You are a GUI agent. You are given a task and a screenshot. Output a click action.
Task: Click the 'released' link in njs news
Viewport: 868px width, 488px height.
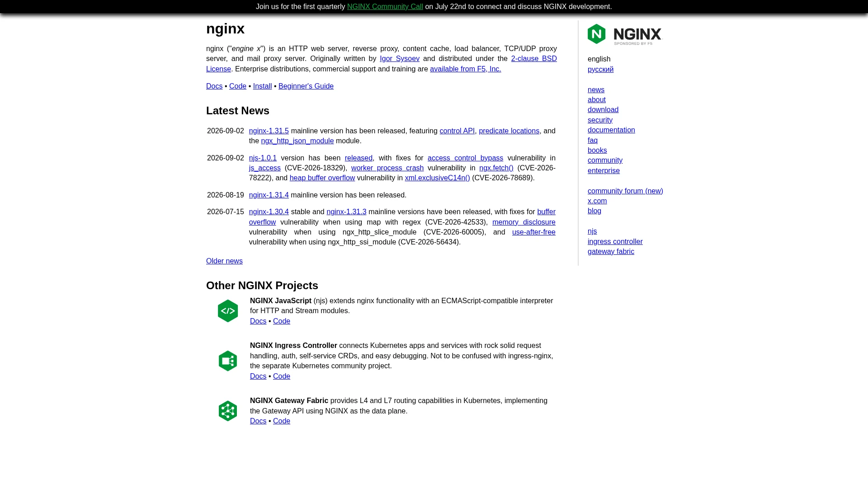coord(359,158)
